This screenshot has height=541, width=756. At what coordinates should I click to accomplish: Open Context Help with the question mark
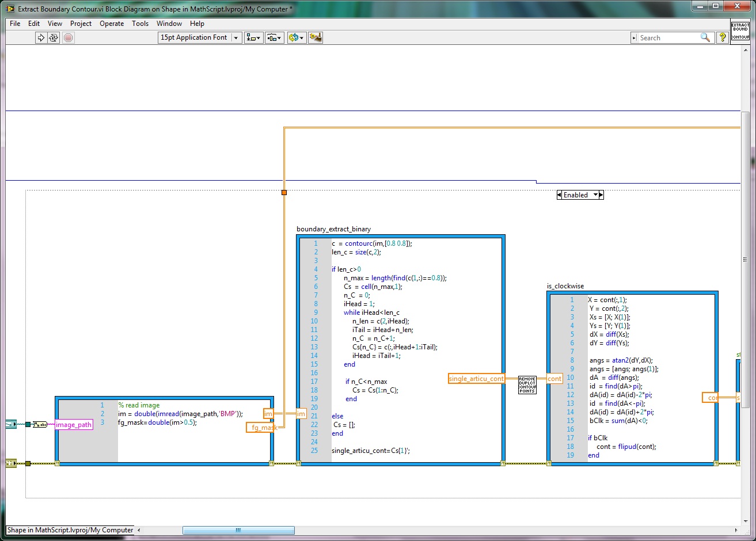(723, 37)
